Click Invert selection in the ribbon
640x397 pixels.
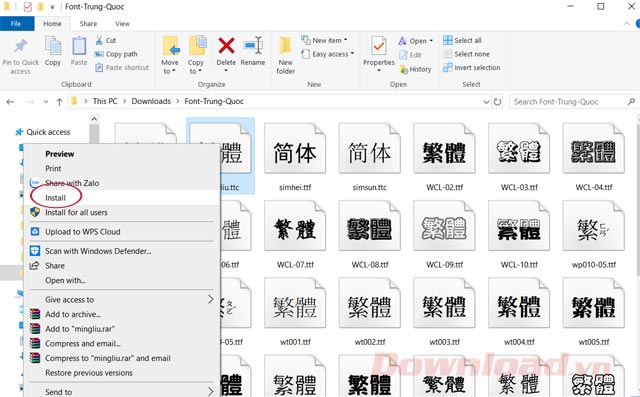pyautogui.click(x=471, y=68)
